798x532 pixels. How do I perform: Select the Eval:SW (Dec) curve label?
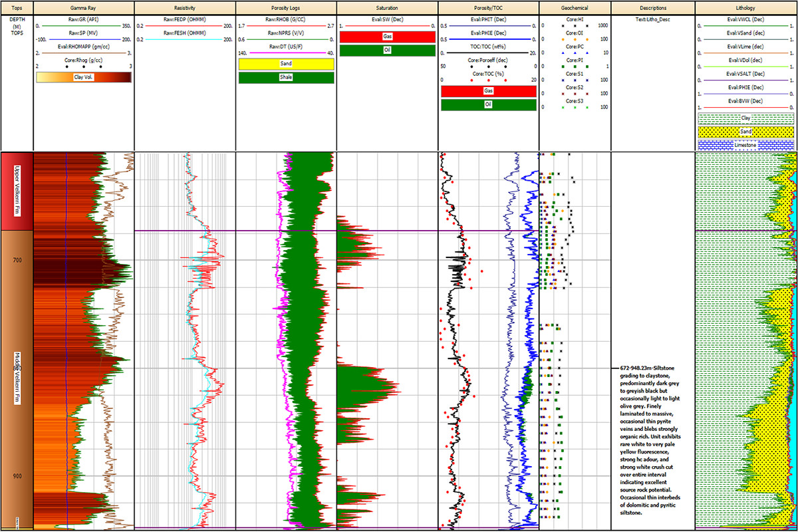coord(387,20)
